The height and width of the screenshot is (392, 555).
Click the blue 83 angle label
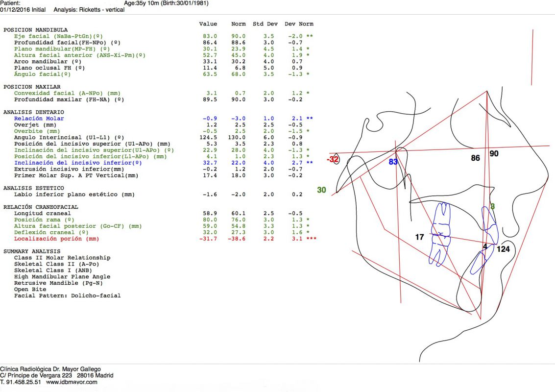(x=393, y=162)
